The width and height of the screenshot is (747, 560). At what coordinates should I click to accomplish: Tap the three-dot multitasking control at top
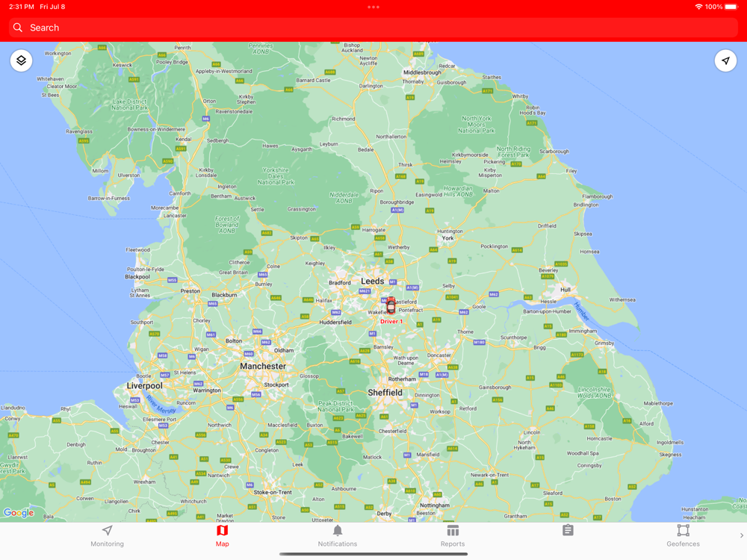[x=373, y=7]
